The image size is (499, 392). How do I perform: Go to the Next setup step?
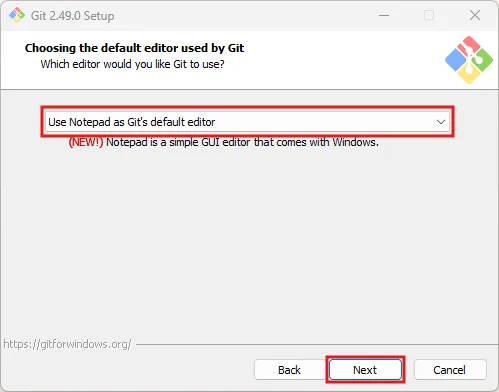point(365,370)
